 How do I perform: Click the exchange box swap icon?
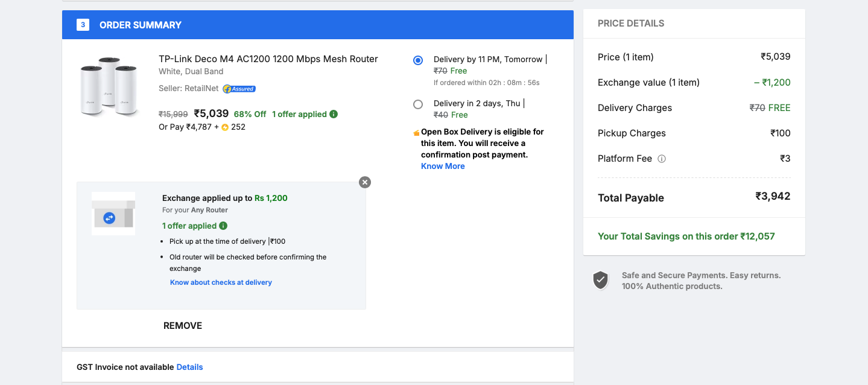(x=109, y=218)
